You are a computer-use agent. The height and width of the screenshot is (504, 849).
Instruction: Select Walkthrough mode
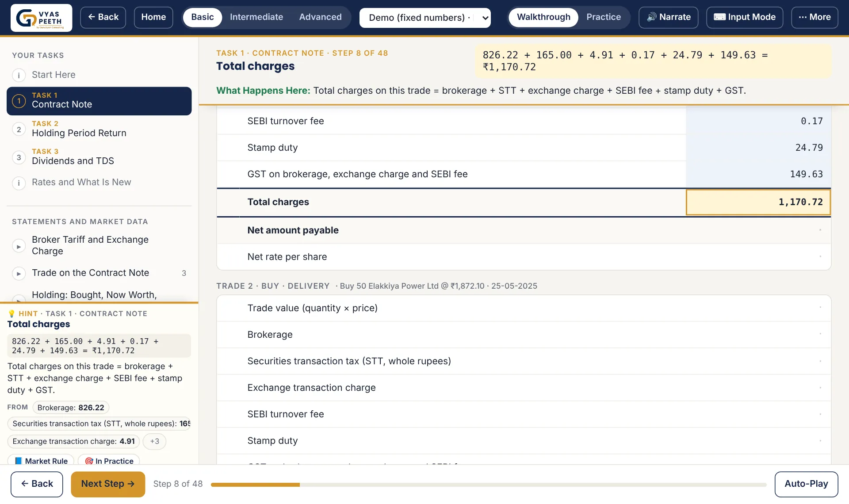pos(543,17)
